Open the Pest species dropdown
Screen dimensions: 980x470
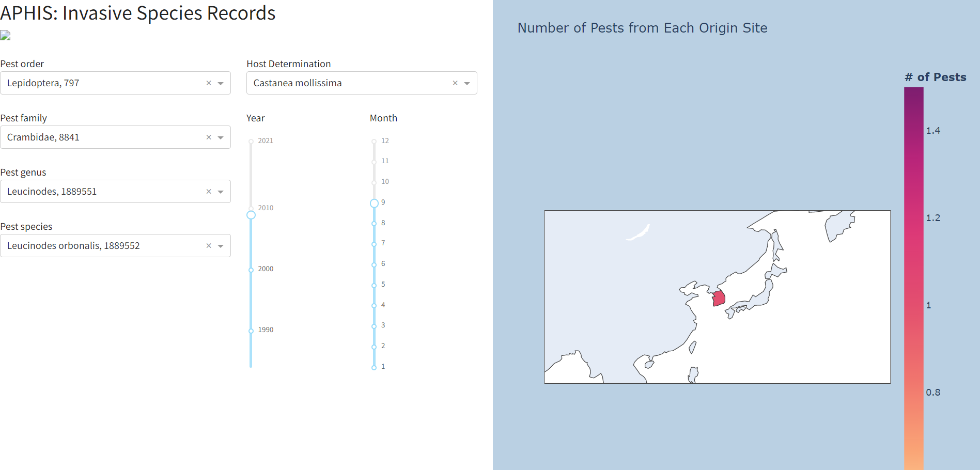pyautogui.click(x=221, y=245)
